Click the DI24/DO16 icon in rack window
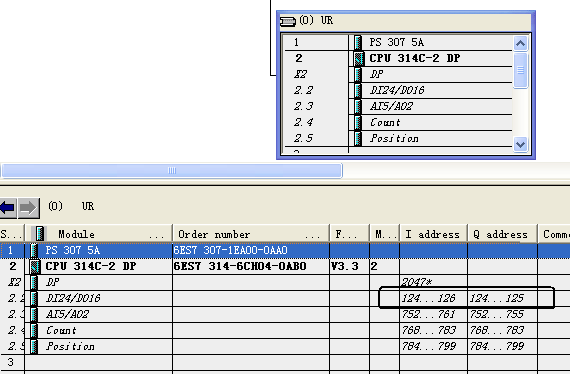 [x=358, y=90]
